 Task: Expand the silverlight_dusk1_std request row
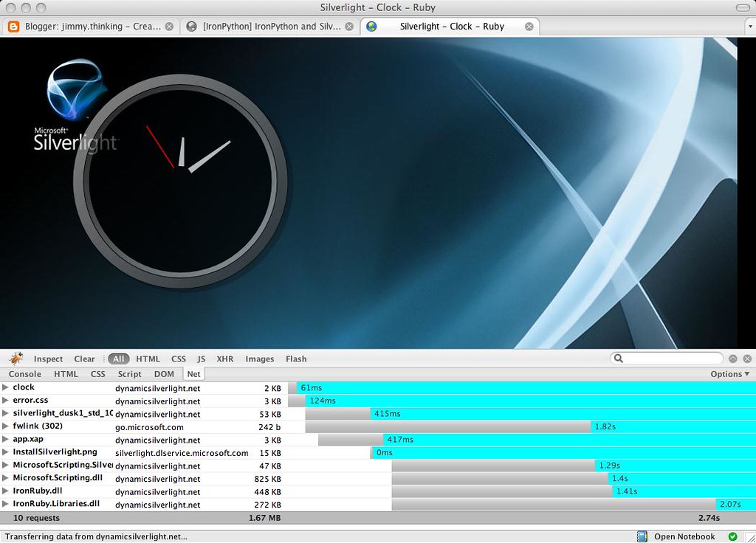5,413
